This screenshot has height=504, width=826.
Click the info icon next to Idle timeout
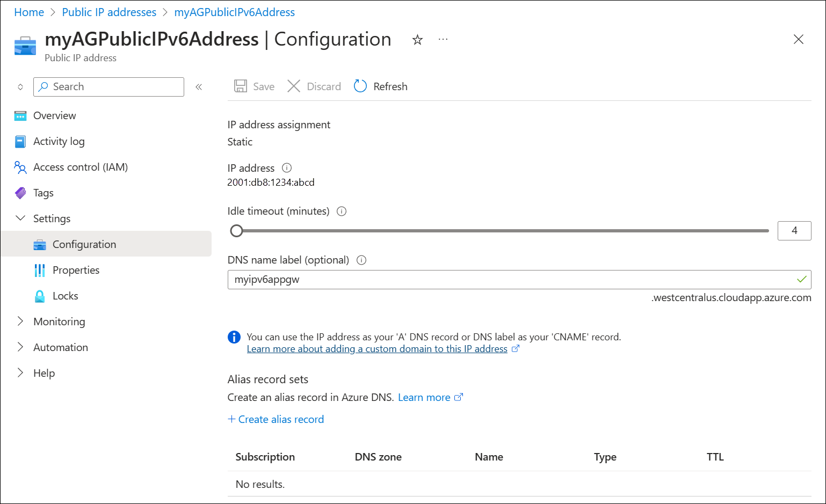click(342, 211)
